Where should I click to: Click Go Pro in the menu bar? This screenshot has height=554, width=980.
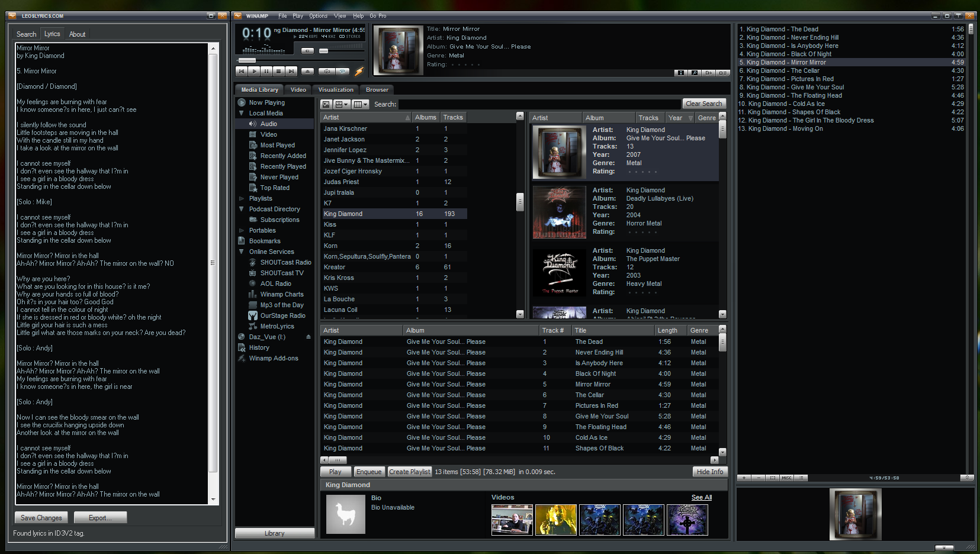(x=378, y=16)
